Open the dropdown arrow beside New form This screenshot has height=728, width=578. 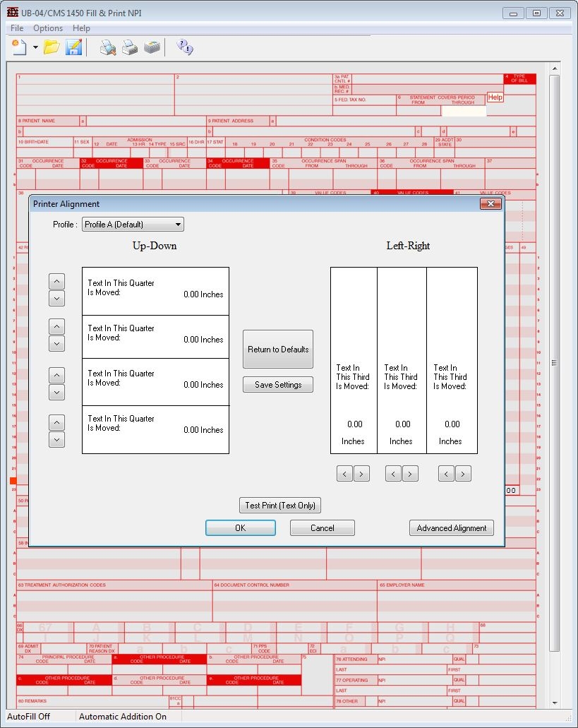click(x=35, y=48)
